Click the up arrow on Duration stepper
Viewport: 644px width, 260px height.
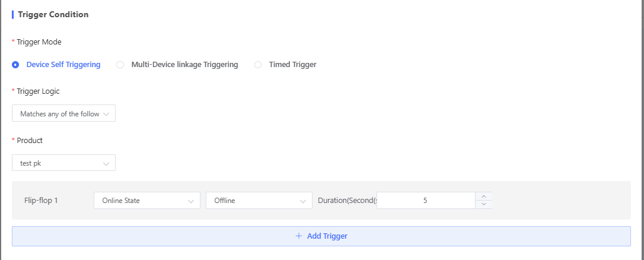484,196
